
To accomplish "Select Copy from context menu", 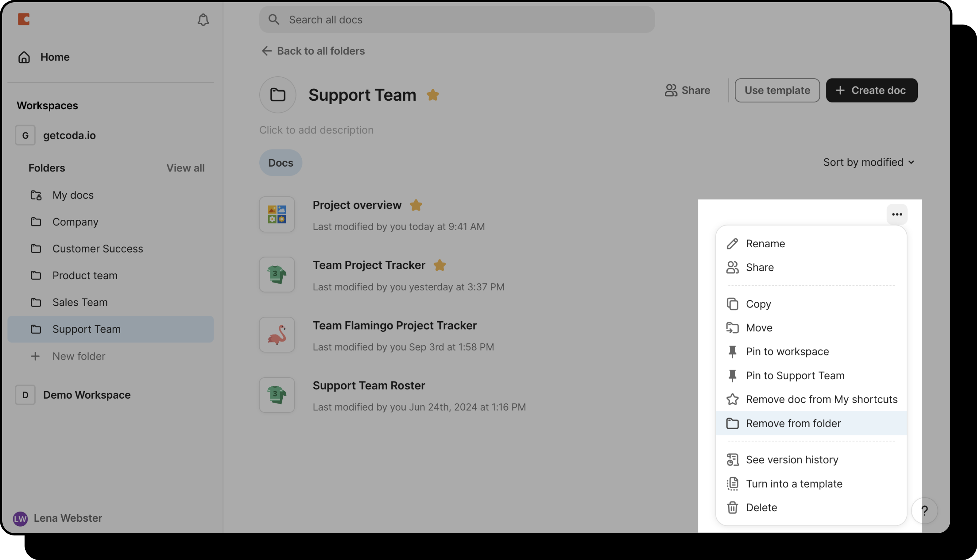I will pyautogui.click(x=811, y=304).
